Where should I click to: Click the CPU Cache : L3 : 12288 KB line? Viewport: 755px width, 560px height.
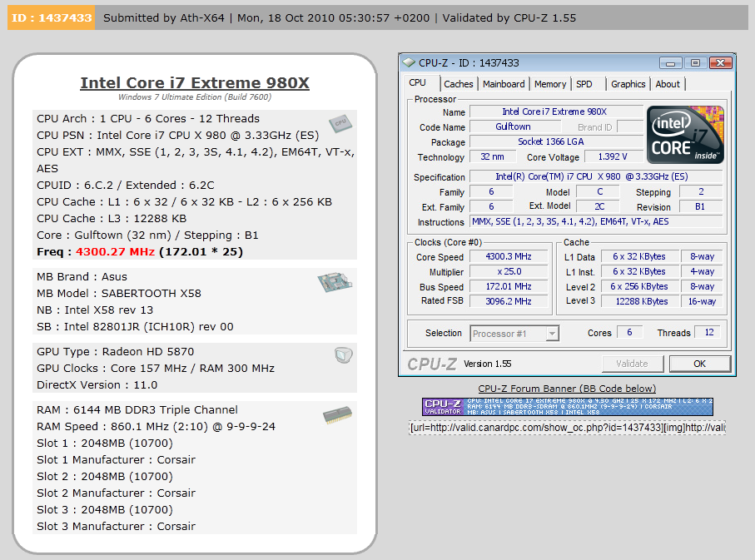(112, 219)
